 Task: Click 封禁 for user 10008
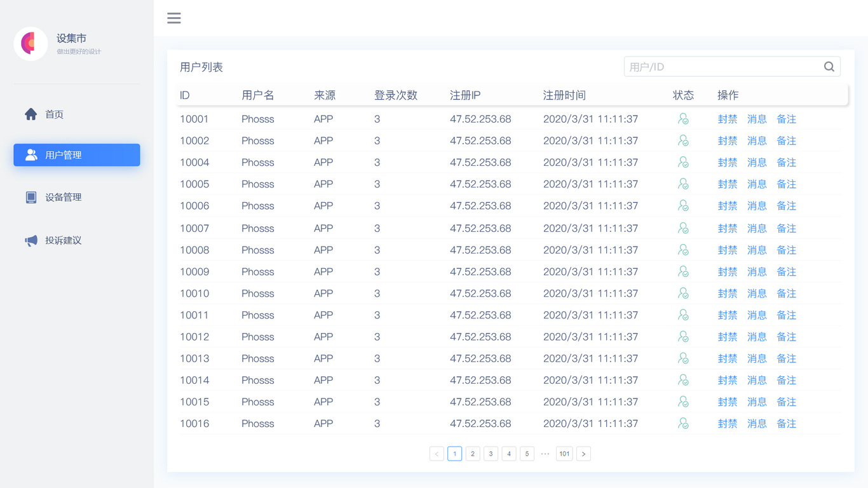pyautogui.click(x=728, y=250)
